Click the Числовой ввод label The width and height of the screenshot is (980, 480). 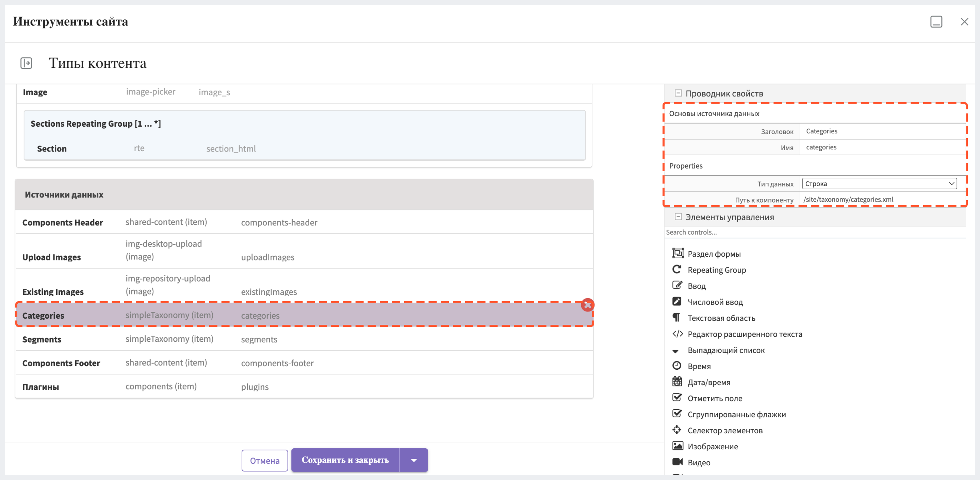point(715,302)
